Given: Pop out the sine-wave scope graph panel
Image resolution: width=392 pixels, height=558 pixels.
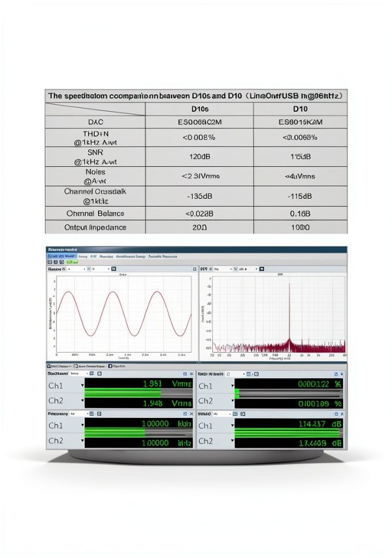Looking at the screenshot, I should pos(195,269).
